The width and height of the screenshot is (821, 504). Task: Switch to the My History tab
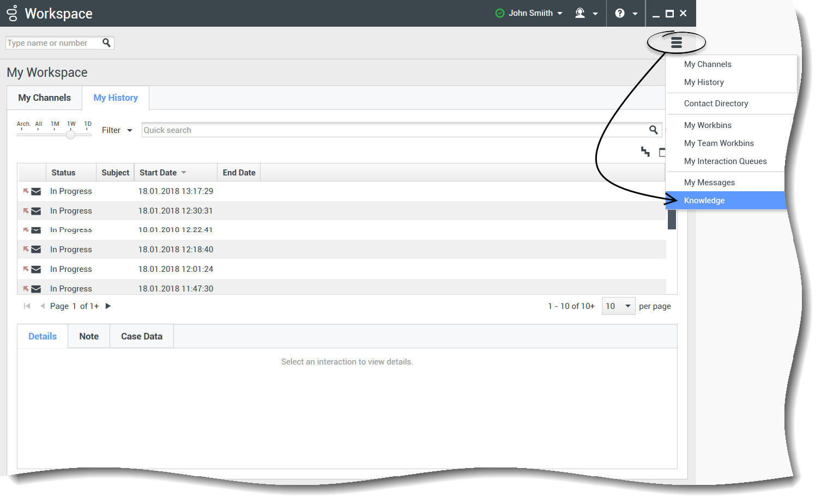tap(116, 98)
